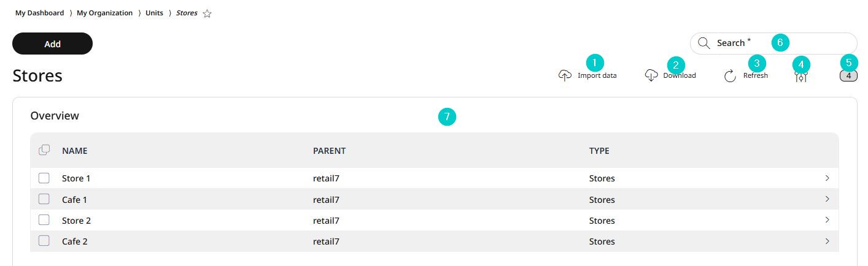
Task: Tick the checkbox for Store 1
Action: [x=44, y=178]
